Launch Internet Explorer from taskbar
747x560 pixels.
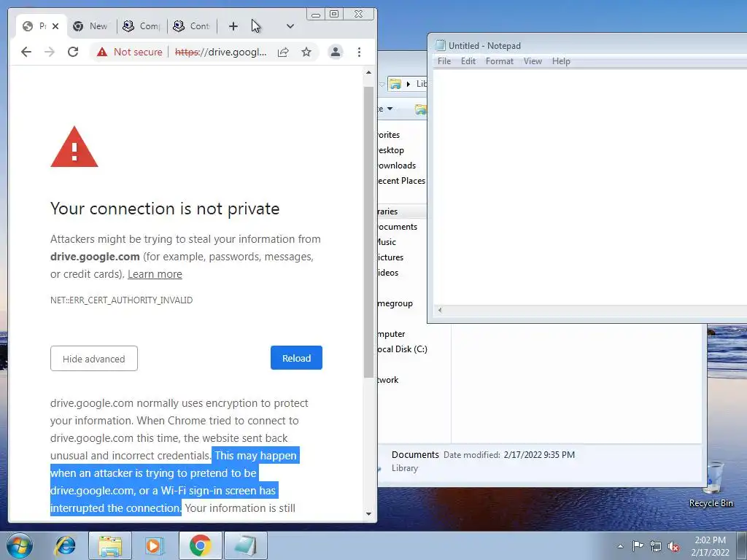coord(65,545)
